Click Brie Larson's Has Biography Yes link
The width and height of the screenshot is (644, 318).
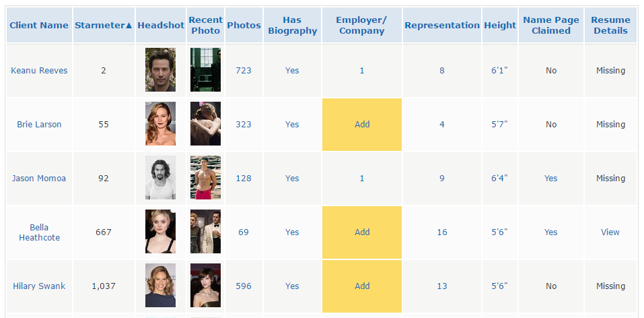[292, 125]
